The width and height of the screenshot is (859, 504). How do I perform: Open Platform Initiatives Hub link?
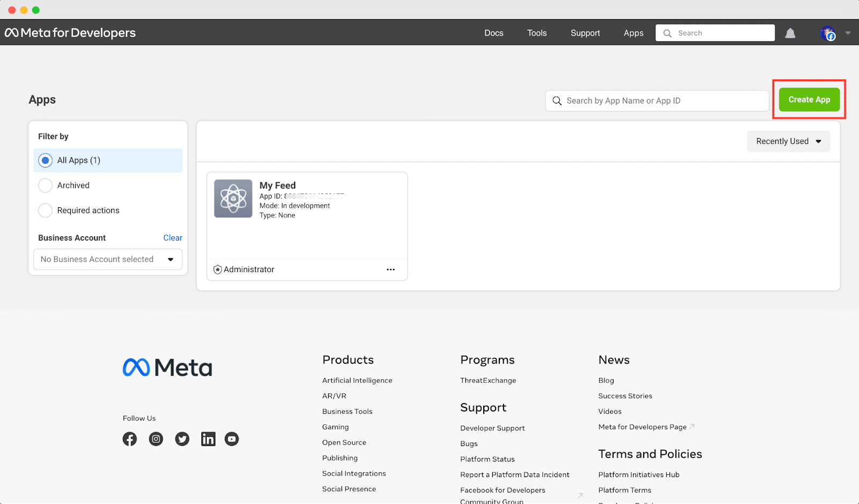639,475
